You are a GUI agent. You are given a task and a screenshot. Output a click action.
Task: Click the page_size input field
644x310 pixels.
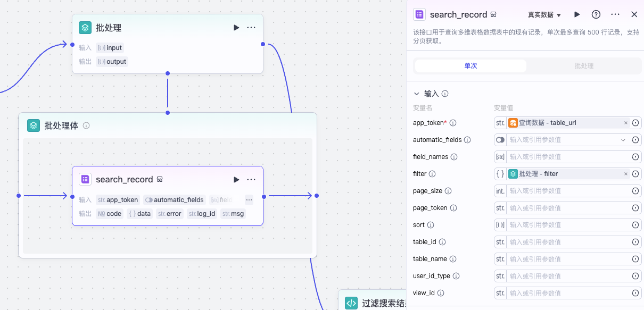coord(567,191)
